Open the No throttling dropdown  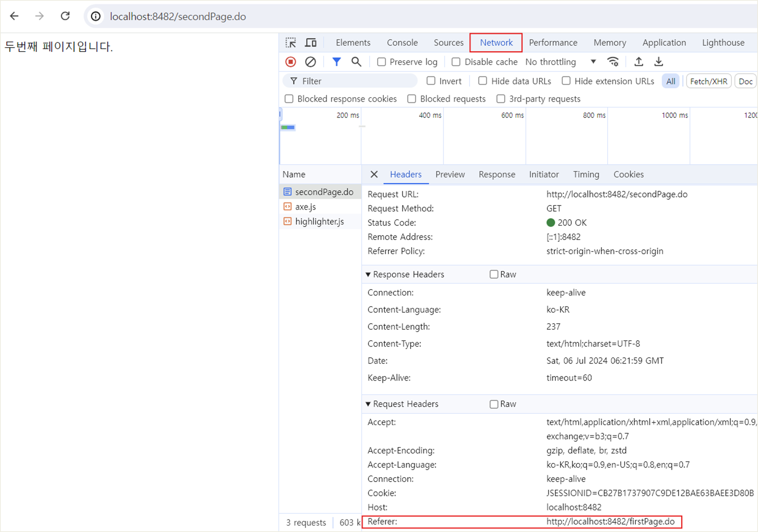pos(560,62)
